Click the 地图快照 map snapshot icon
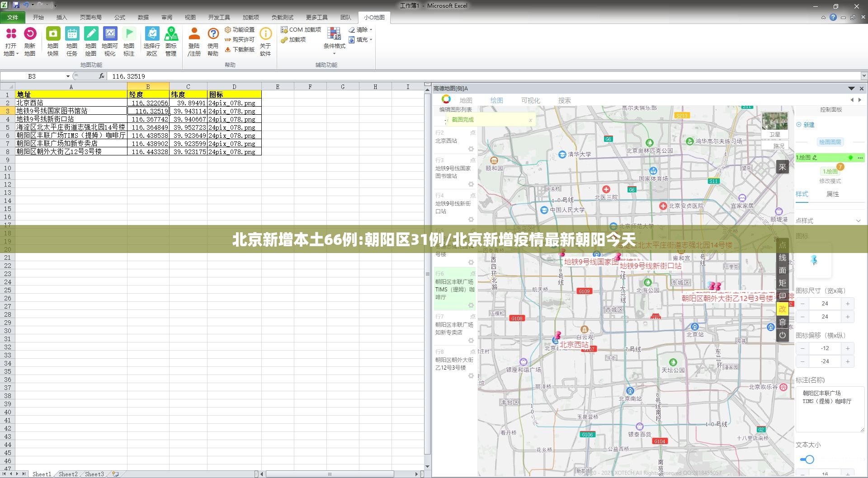The image size is (868, 478). coord(53,33)
